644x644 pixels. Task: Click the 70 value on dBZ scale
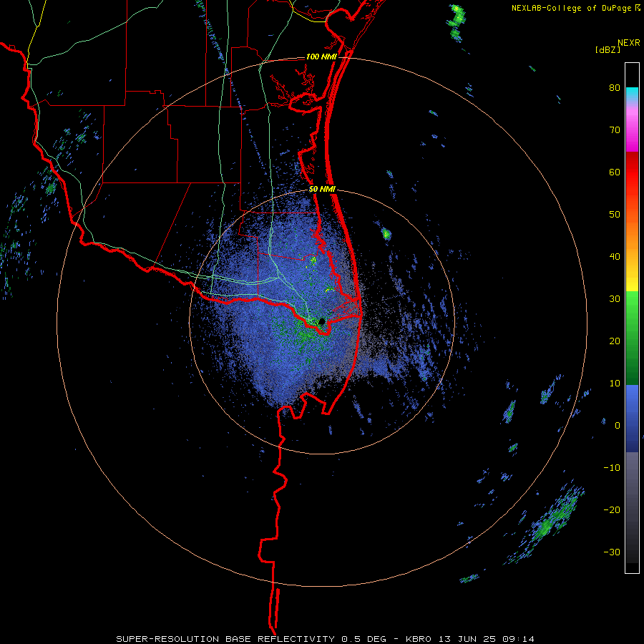click(x=615, y=130)
